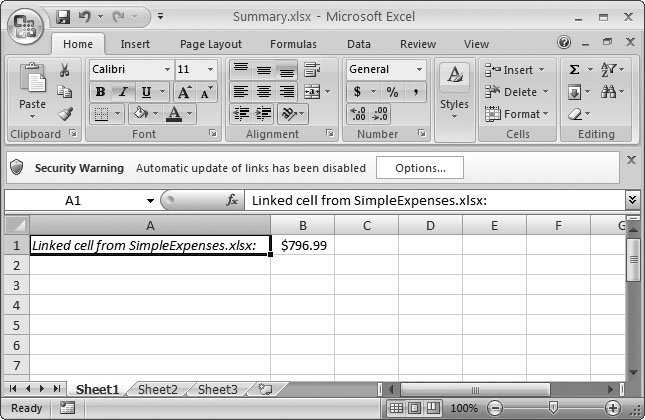This screenshot has width=645, height=420.
Task: Open the Delete cells dropdown
Action: coord(545,92)
